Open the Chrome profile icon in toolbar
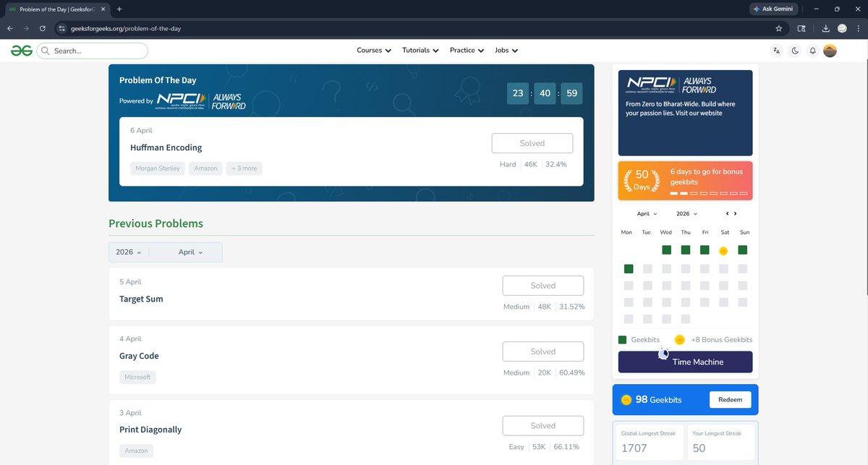The width and height of the screenshot is (868, 465). (x=842, y=28)
